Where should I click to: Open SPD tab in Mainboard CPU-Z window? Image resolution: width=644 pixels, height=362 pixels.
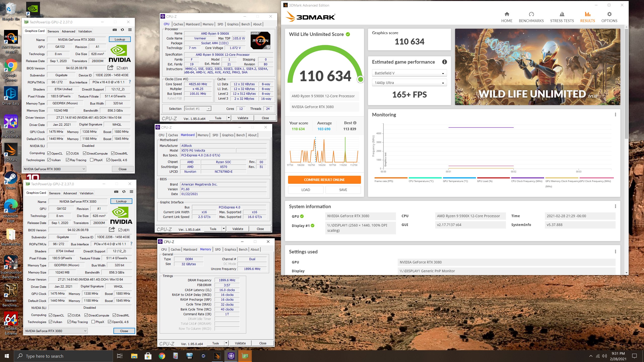(x=215, y=135)
